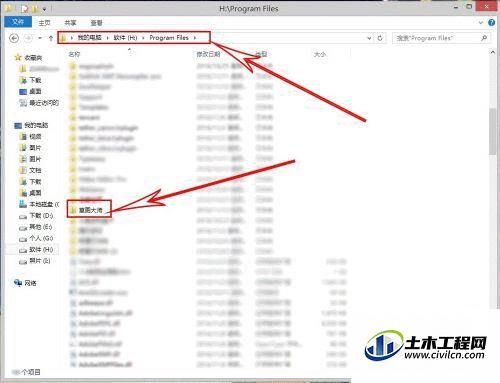This screenshot has height=383, width=500.
Task: Click the scrollbar up arrow
Action: 493,52
